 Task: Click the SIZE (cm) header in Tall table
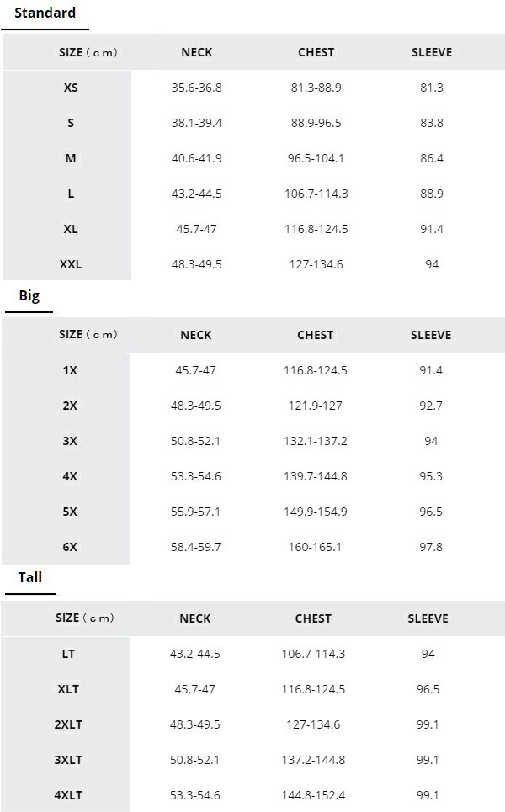(x=84, y=618)
